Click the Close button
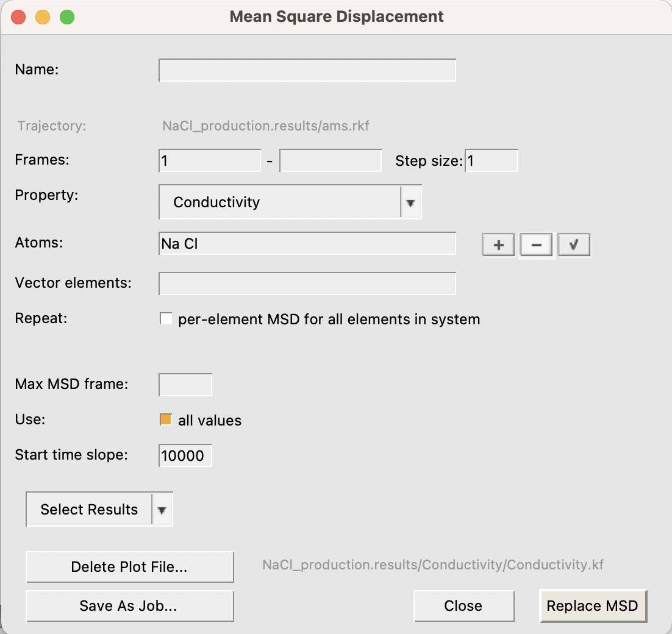672x634 pixels. coord(463,605)
